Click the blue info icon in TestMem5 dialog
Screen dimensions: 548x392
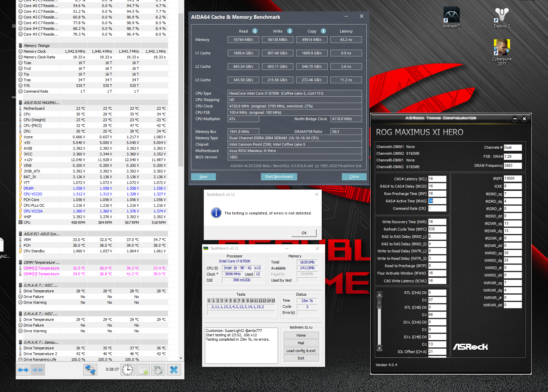(x=216, y=213)
